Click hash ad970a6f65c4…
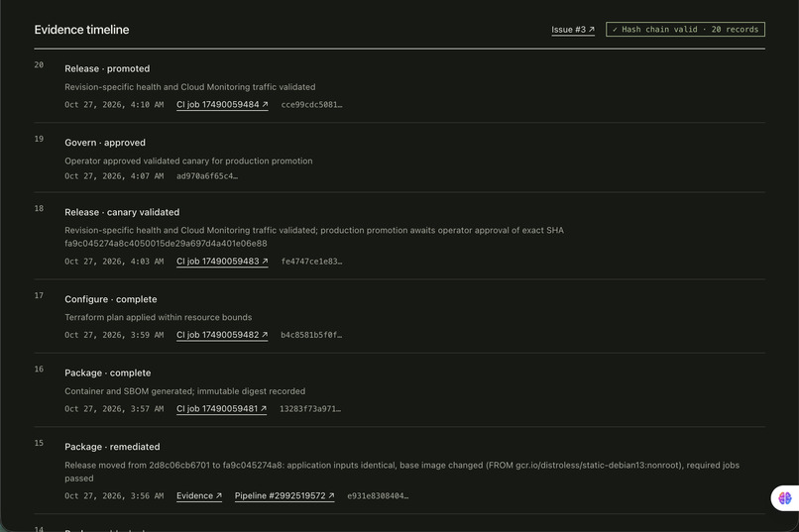 (x=207, y=176)
